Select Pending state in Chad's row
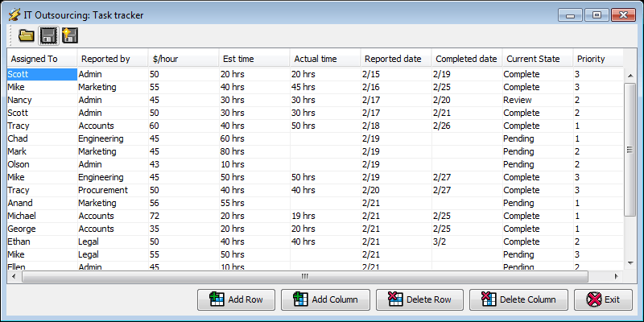644x322 pixels. click(x=538, y=138)
